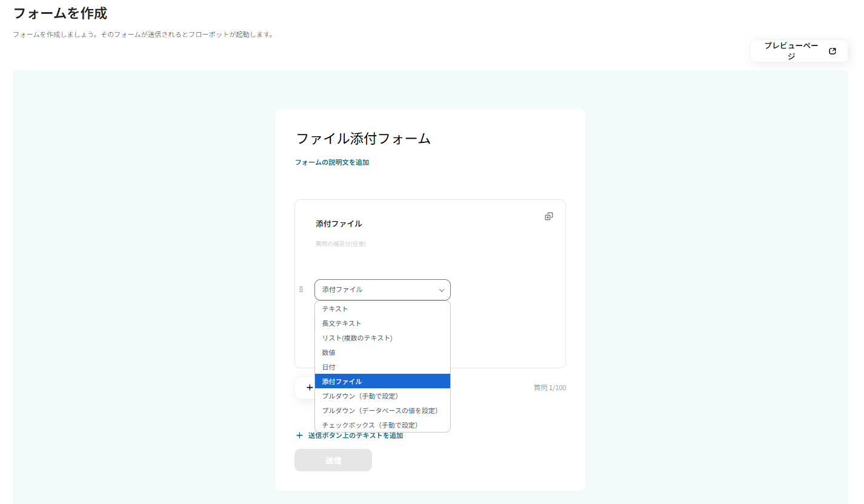This screenshot has height=504, width=864.
Task: Click the plus icon to add a new question
Action: click(310, 387)
